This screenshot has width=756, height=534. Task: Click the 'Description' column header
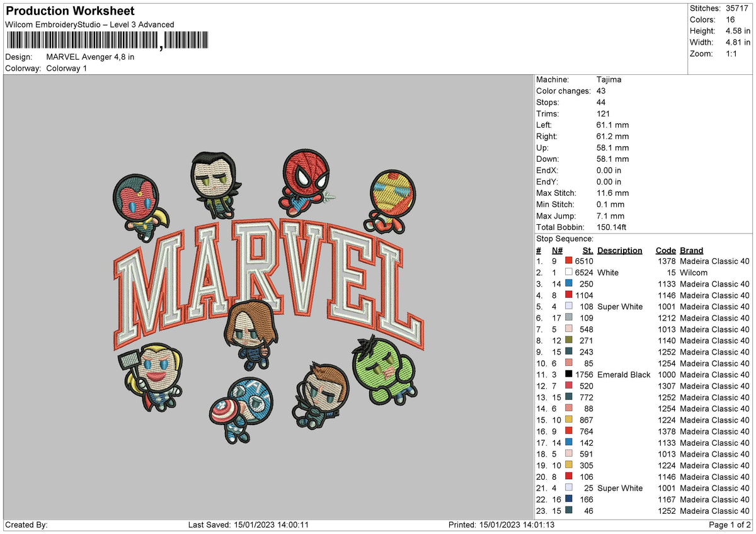[x=620, y=250]
